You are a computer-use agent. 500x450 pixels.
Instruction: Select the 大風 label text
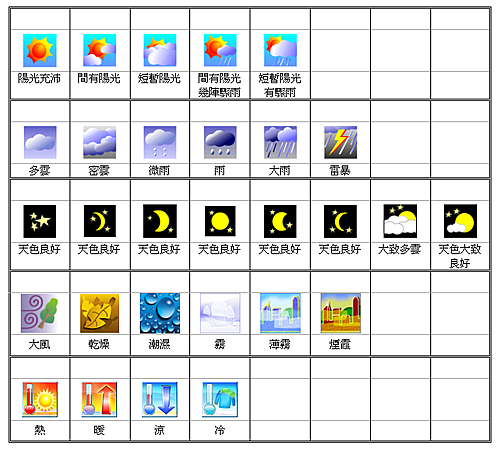39,344
